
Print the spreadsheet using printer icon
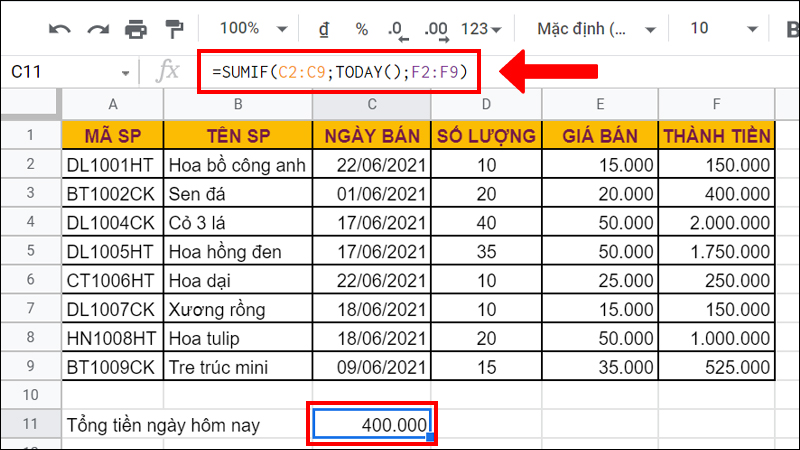tap(136, 28)
